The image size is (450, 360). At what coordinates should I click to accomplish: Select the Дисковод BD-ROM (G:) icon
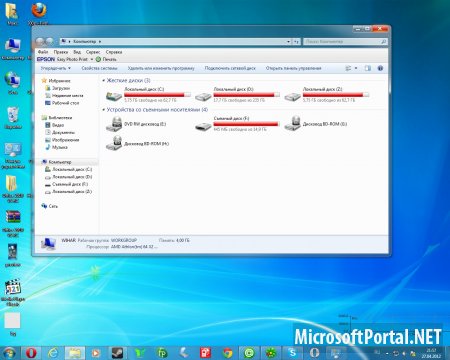(x=293, y=124)
